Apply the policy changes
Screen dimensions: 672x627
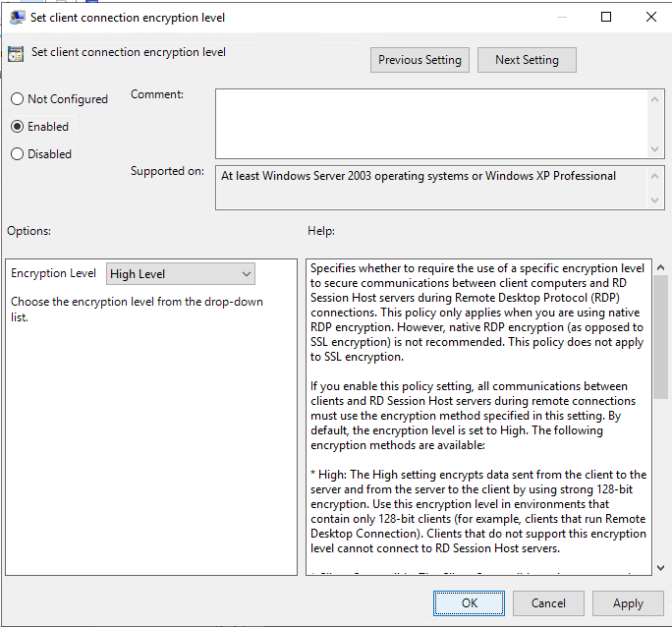(628, 603)
